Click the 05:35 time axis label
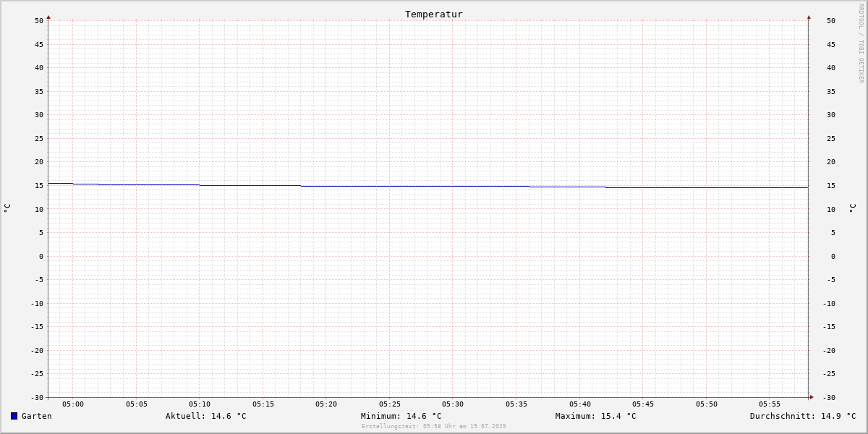 click(516, 404)
